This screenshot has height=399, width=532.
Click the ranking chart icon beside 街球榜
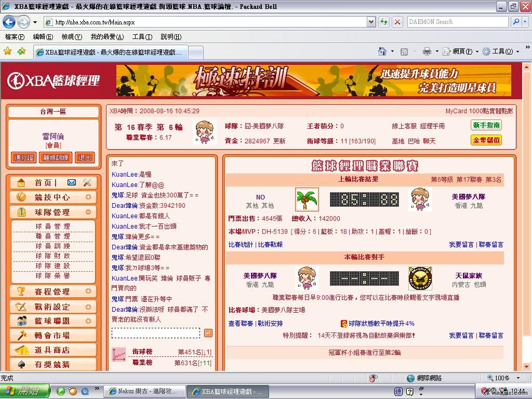[119, 354]
